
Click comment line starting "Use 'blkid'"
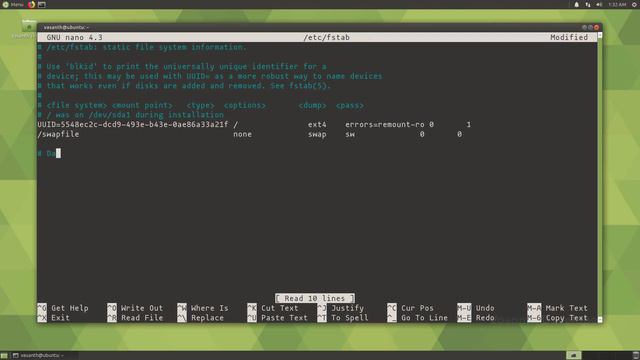(182, 66)
